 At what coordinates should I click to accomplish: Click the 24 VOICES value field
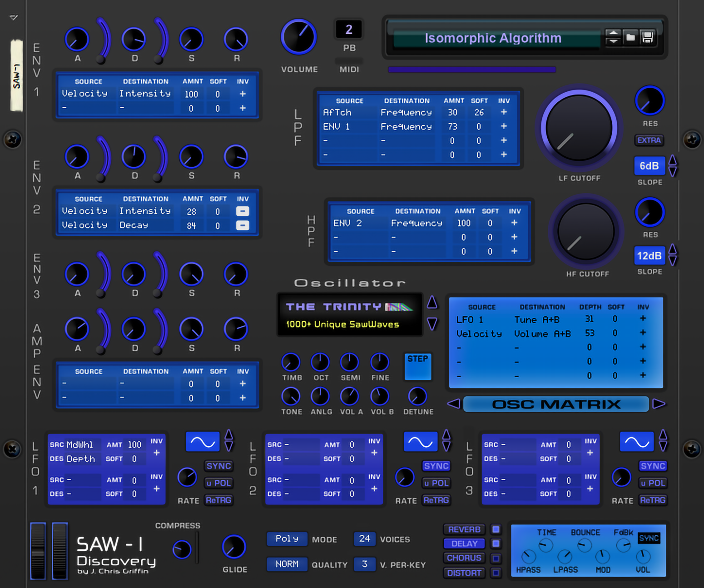pyautogui.click(x=364, y=539)
